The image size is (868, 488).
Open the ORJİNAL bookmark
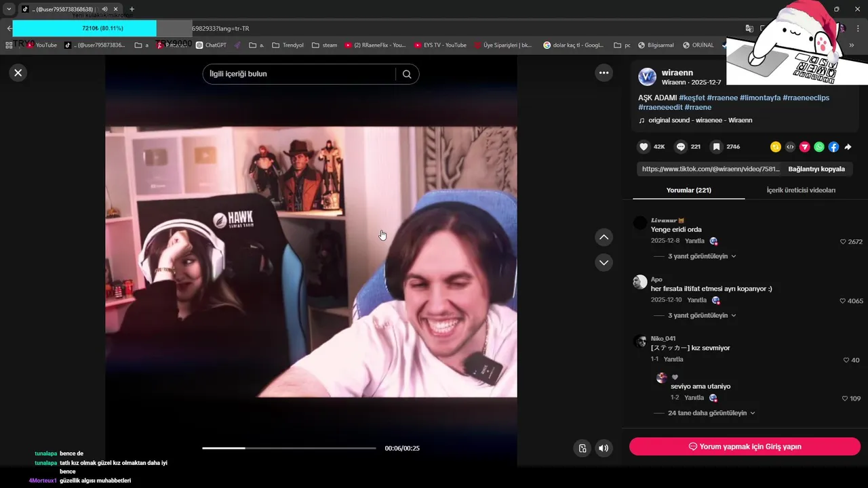tap(698, 45)
